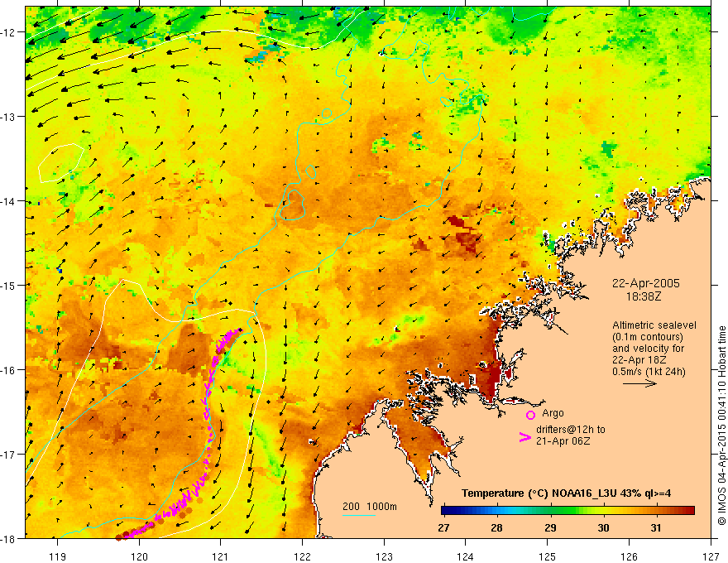Click the longitude axis label 126
The image size is (728, 563).
tap(629, 556)
